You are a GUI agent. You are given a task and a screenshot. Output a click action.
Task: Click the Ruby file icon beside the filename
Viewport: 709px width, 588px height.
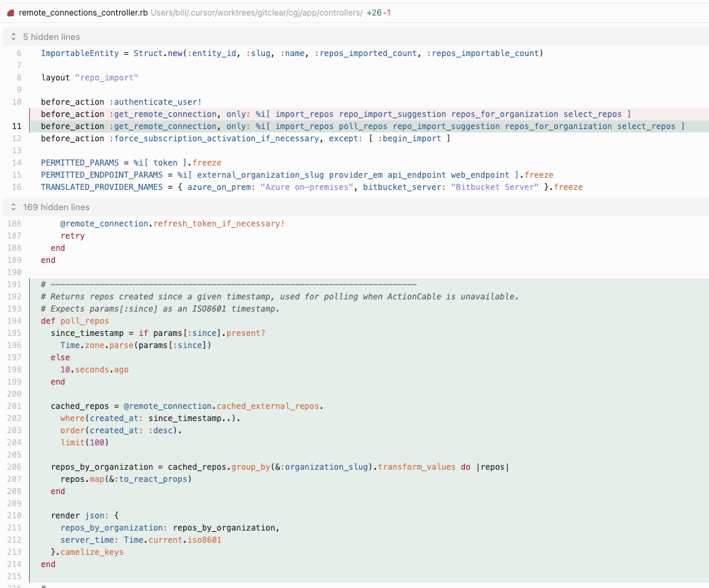click(11, 13)
